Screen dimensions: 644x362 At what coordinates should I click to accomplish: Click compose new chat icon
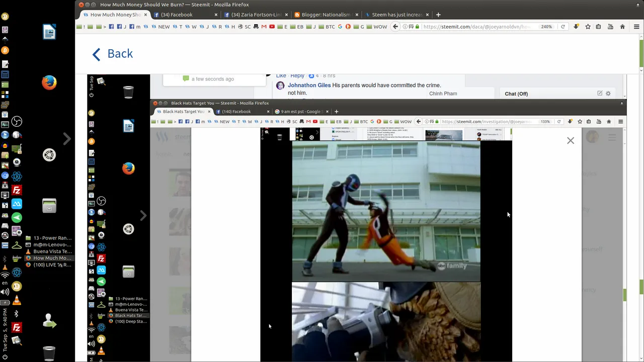(599, 94)
